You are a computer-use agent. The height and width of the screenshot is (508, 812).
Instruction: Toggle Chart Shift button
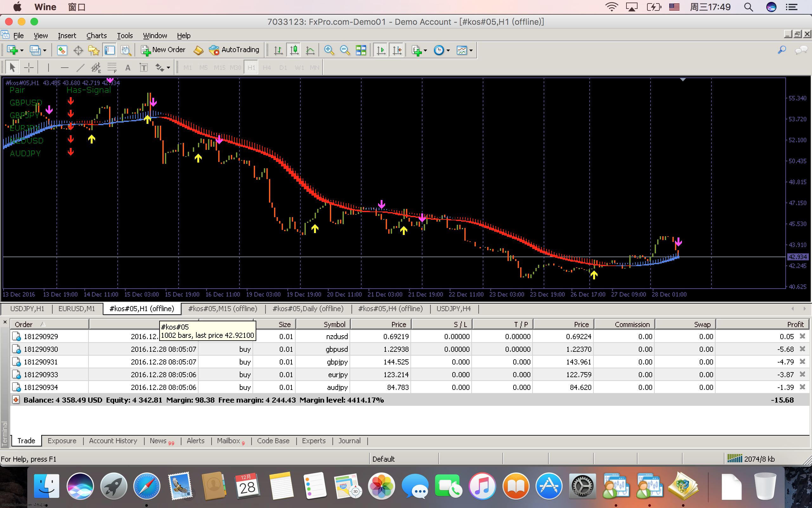(x=397, y=50)
